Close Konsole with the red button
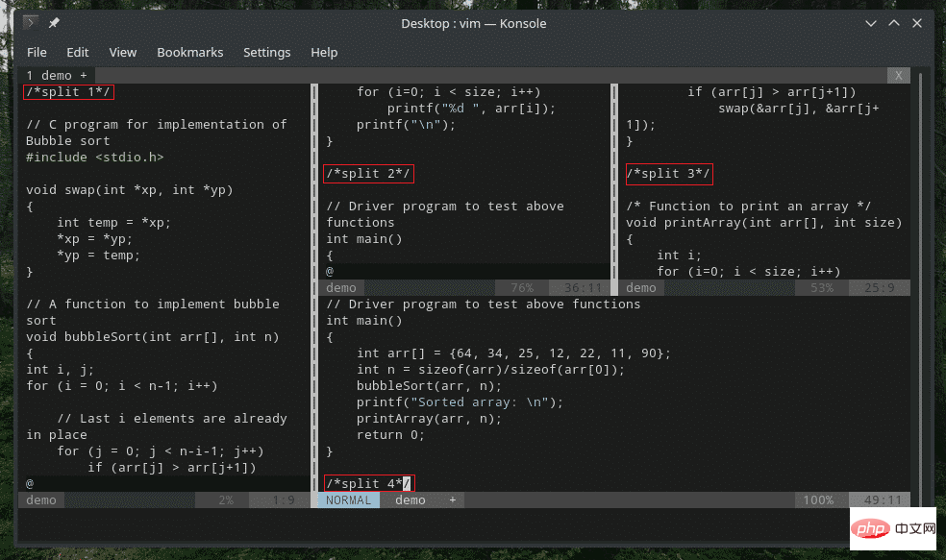Image resolution: width=946 pixels, height=560 pixels. [920, 22]
